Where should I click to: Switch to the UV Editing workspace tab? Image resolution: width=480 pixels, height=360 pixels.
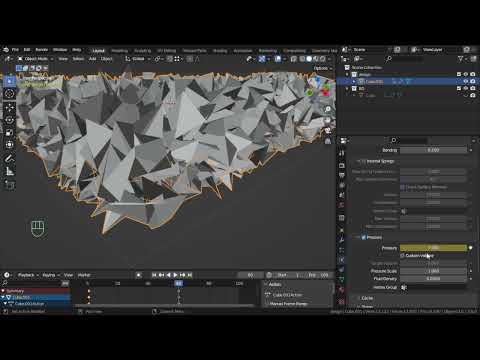point(166,51)
